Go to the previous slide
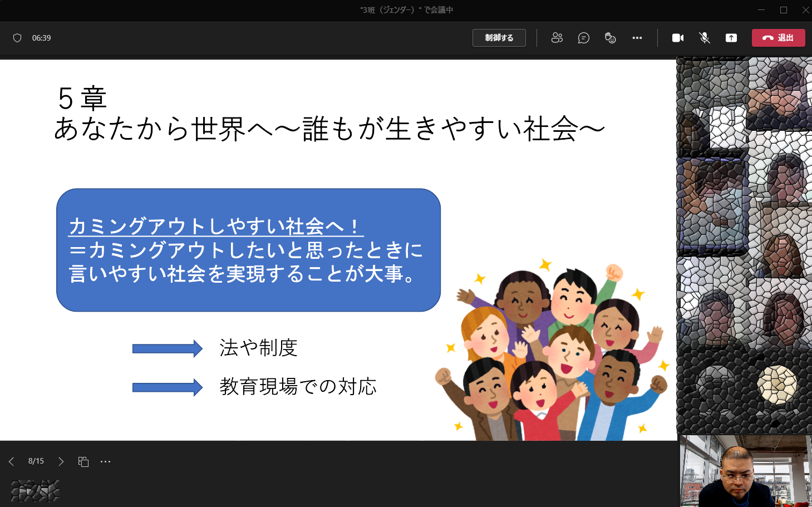812x507 pixels. point(11,461)
